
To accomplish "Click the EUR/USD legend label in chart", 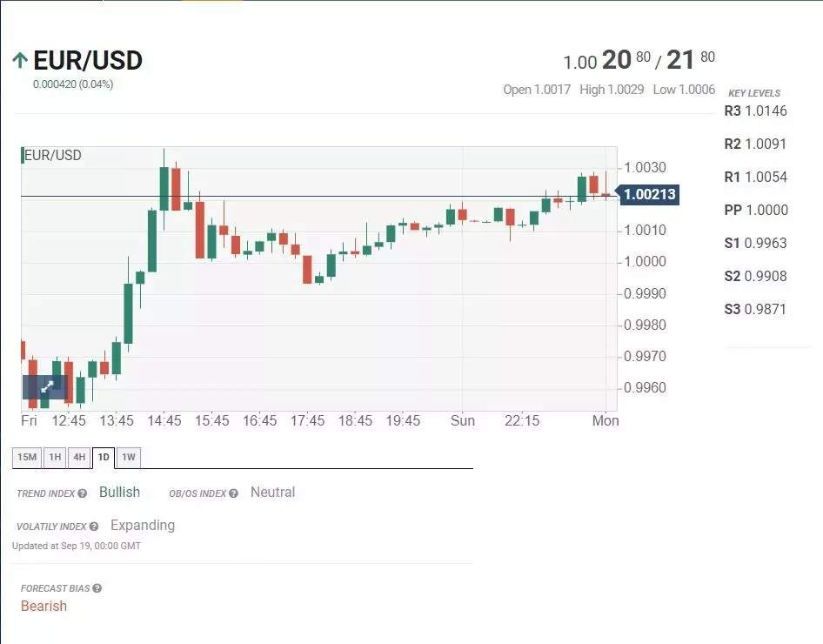I will (x=53, y=156).
